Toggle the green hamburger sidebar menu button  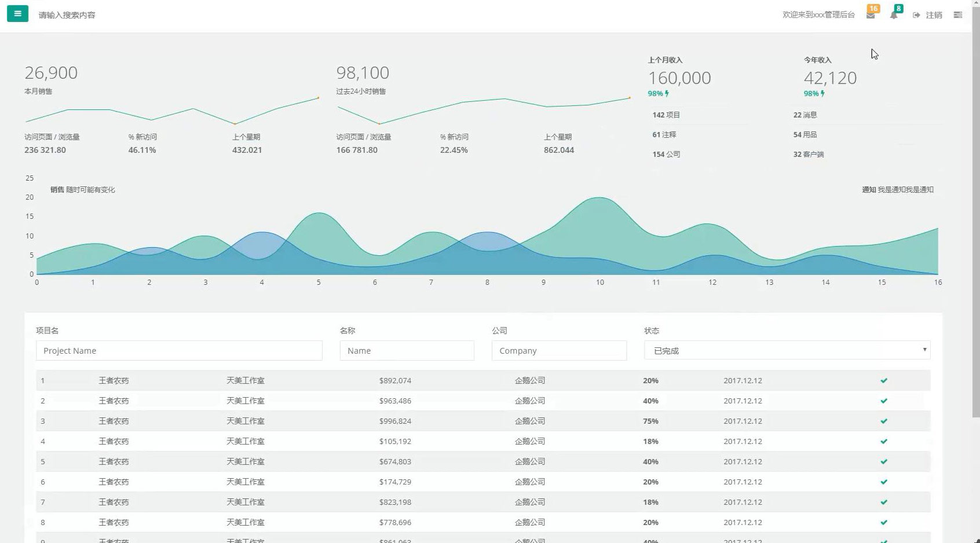17,14
